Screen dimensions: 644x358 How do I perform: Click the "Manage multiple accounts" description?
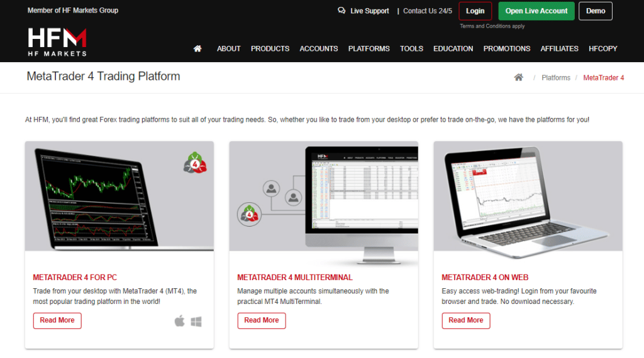point(313,296)
